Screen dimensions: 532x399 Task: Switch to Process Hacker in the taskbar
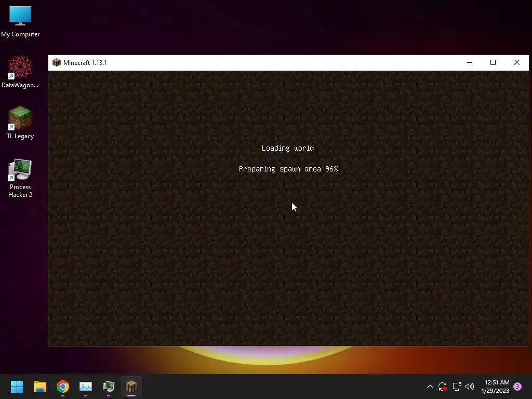click(109, 387)
